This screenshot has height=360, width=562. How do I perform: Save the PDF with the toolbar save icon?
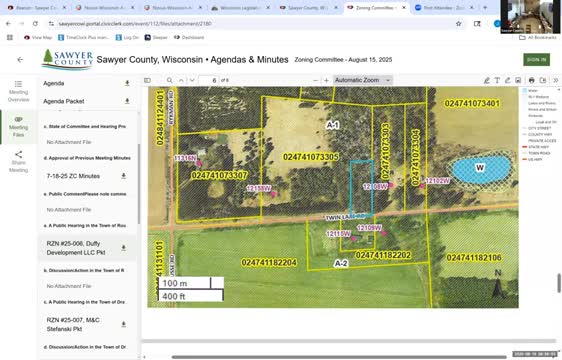543,80
